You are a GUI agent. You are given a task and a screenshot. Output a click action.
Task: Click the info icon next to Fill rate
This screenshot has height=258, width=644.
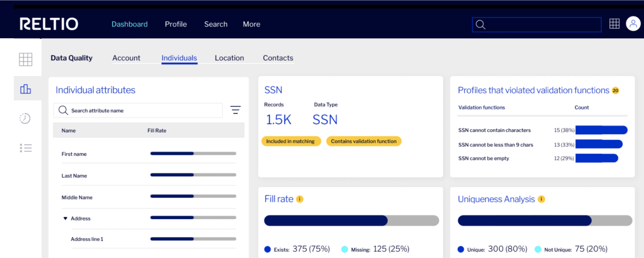pos(299,199)
